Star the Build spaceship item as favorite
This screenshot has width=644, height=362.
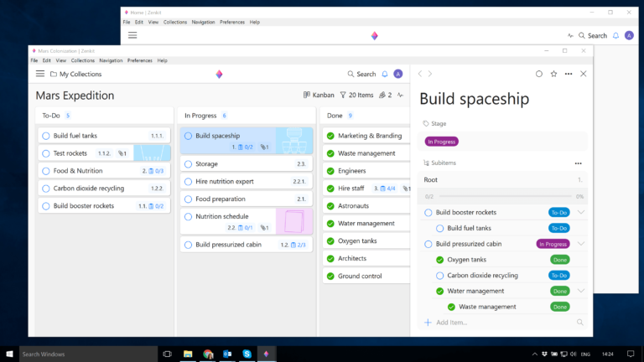pos(553,74)
